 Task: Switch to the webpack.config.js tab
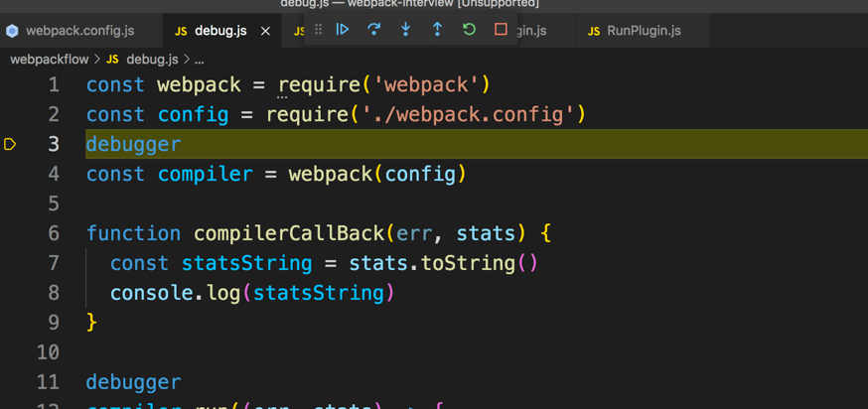[79, 31]
